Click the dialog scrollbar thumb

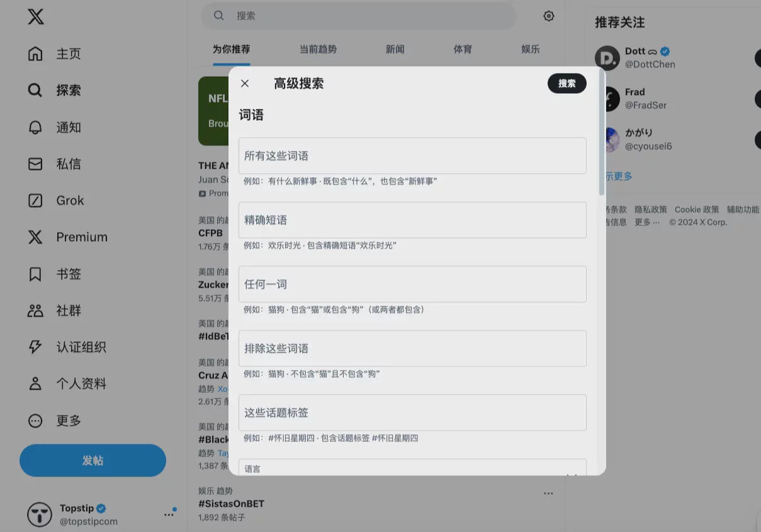pos(602,132)
